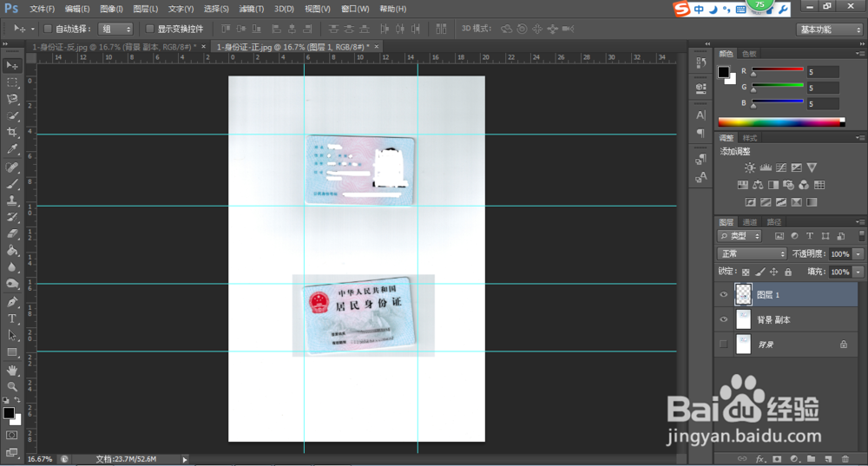868x466 pixels.
Task: Open 填充 fill dropdown arrow
Action: pyautogui.click(x=858, y=272)
